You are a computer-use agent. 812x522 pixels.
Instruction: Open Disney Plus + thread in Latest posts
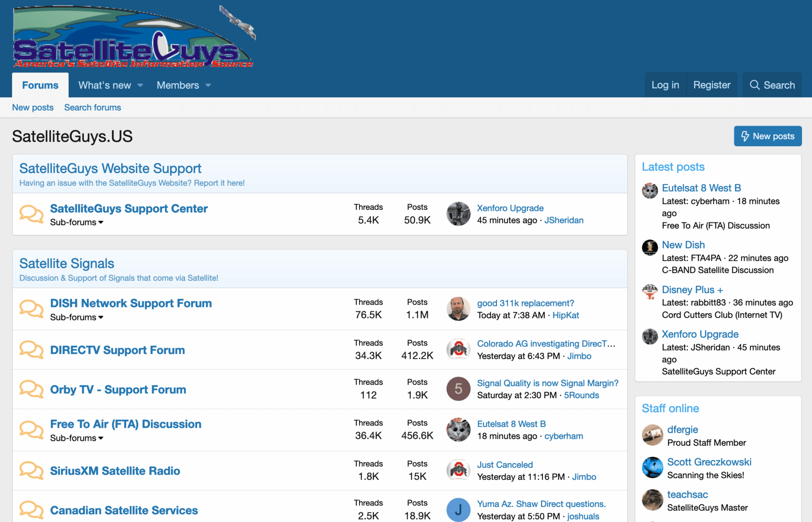(692, 290)
